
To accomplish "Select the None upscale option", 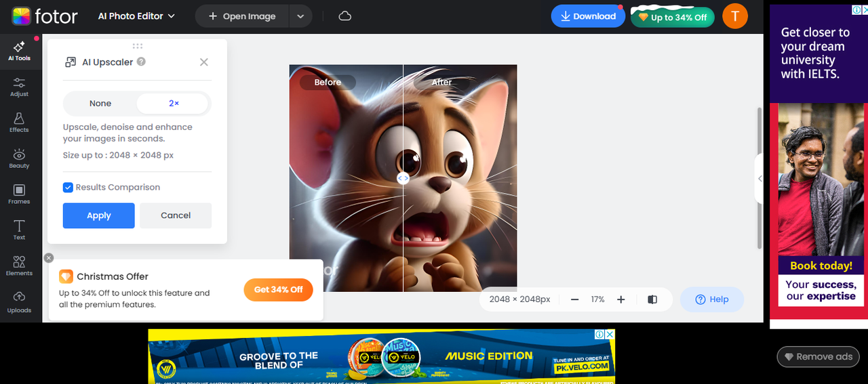I will coord(100,104).
